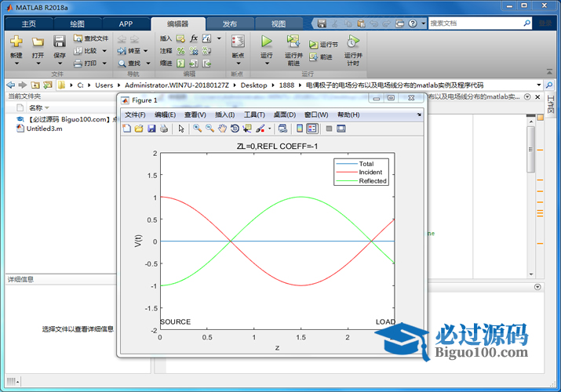
Task: Click the fx insert function icon
Action: click(194, 38)
